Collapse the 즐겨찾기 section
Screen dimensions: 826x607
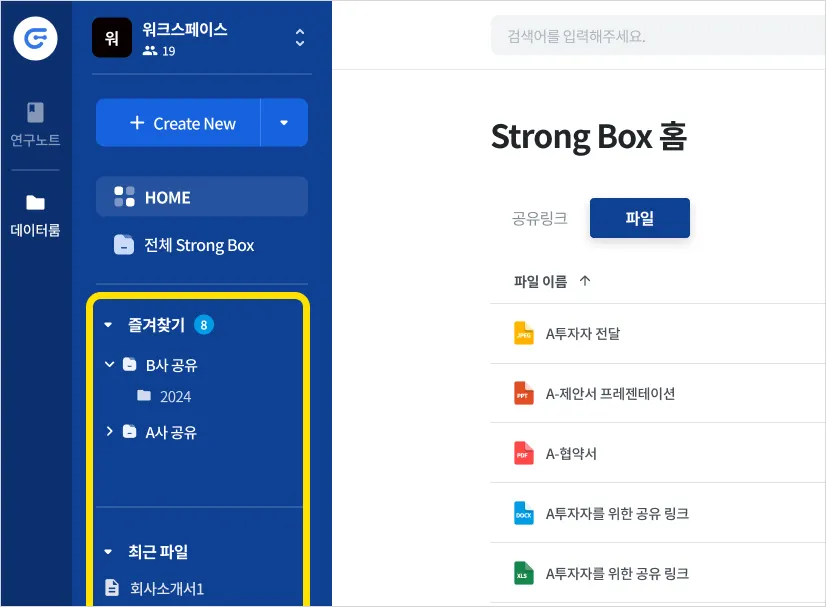coord(108,325)
